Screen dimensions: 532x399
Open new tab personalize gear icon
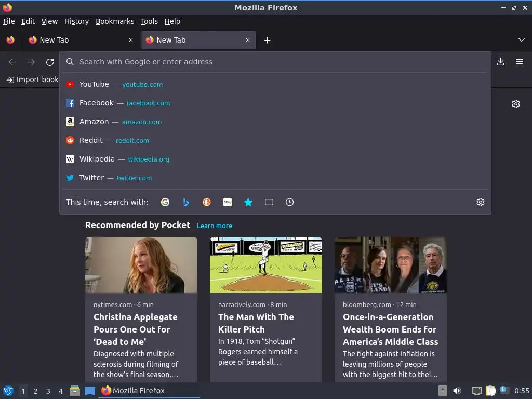516,104
